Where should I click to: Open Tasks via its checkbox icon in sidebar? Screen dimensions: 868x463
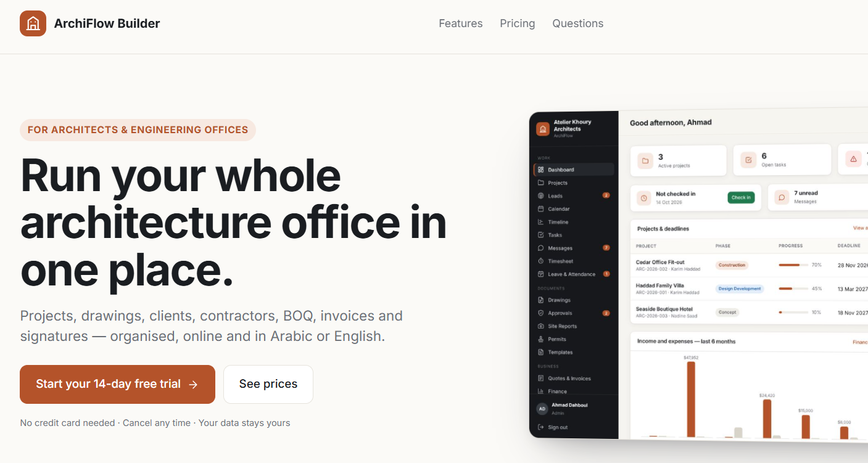point(541,235)
